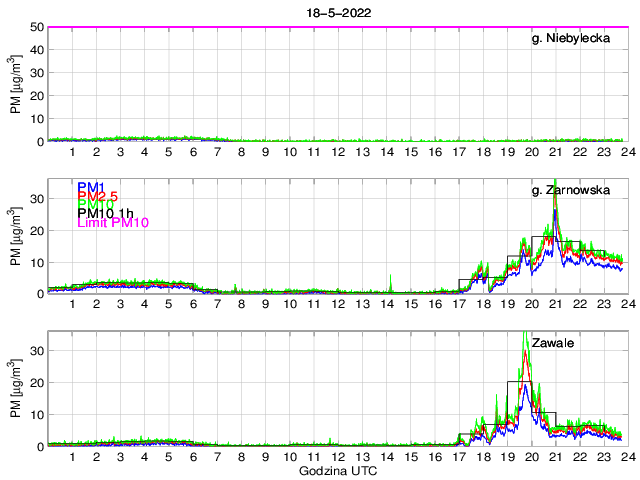Click the Niebylecka panel's PM [µg/m³] axis label
Image resolution: width=640 pixels, height=480 pixels.
(16, 84)
